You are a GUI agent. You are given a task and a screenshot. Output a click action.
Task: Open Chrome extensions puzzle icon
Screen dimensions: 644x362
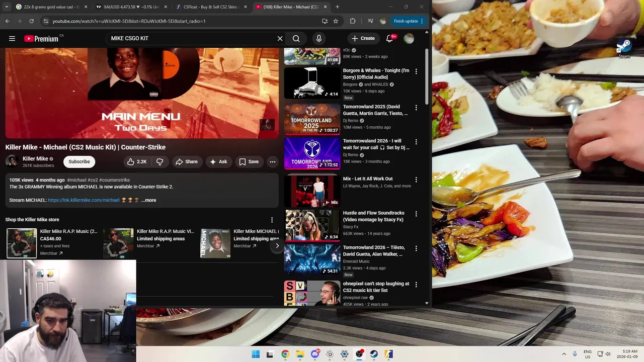point(353,21)
